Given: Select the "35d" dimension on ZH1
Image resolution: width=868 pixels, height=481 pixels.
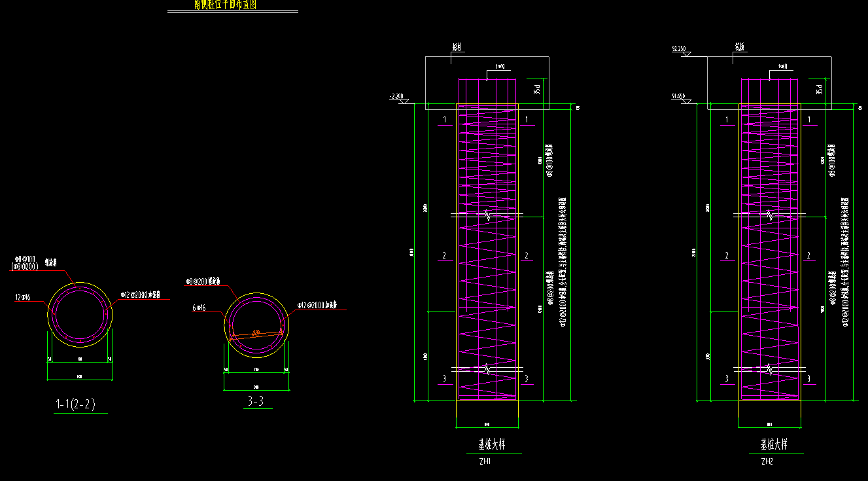Looking at the screenshot, I should click(x=538, y=90).
